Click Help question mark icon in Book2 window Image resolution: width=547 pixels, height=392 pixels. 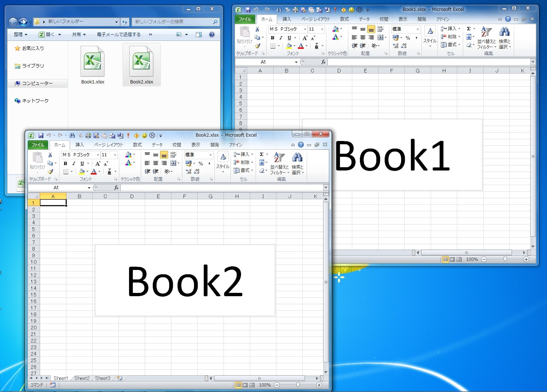(301, 145)
